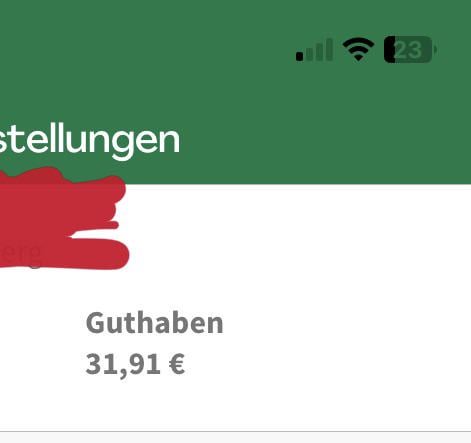Open the 31,91 € balance amount
The width and height of the screenshot is (471, 443).
pos(135,364)
